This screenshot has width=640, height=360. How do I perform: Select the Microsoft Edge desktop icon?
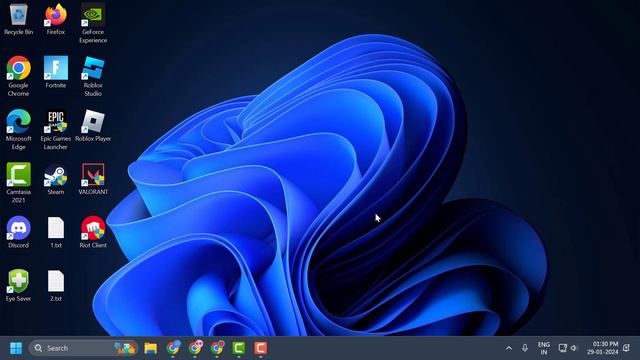(18, 130)
